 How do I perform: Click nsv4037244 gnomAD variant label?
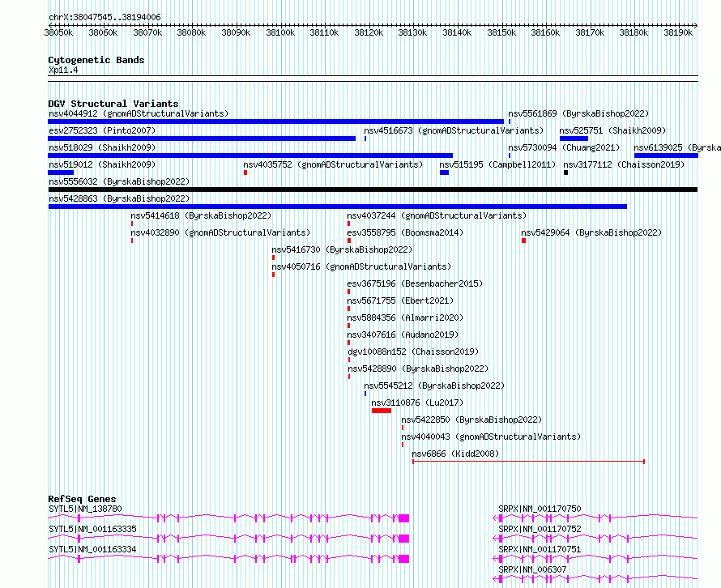coord(437,215)
